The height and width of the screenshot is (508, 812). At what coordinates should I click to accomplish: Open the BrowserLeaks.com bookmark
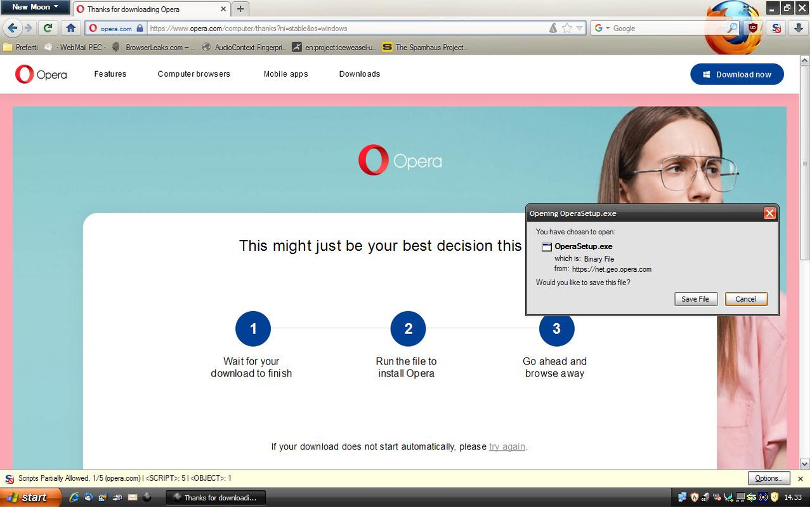point(154,47)
